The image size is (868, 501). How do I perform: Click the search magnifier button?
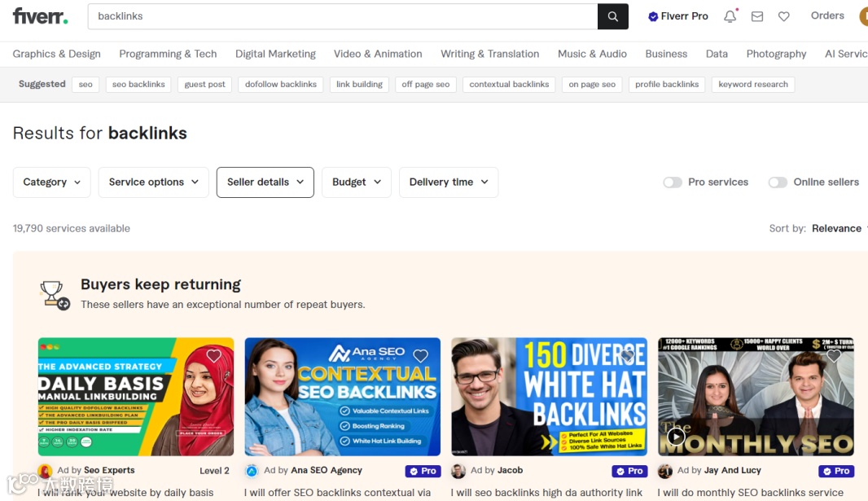[613, 16]
